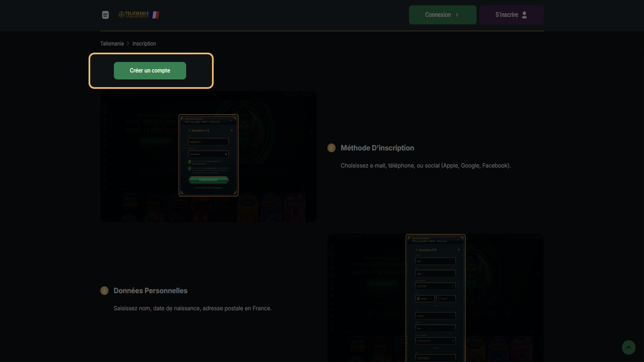
Task: Select the Inscription breadcrumb item
Action: pyautogui.click(x=144, y=44)
